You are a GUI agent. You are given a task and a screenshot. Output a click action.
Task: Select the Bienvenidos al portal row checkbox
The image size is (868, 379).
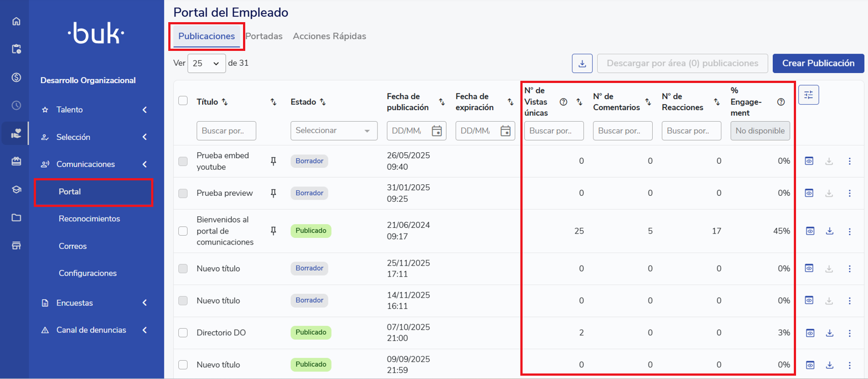[x=183, y=231]
